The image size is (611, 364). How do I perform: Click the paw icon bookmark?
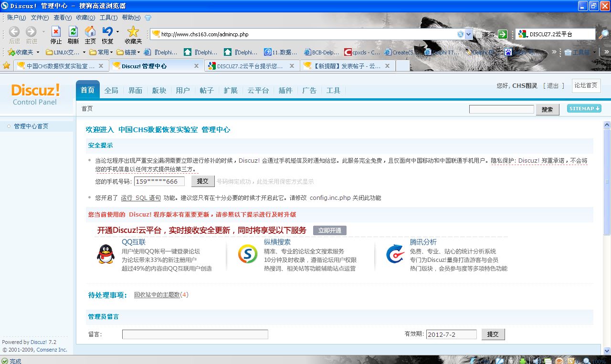[508, 52]
